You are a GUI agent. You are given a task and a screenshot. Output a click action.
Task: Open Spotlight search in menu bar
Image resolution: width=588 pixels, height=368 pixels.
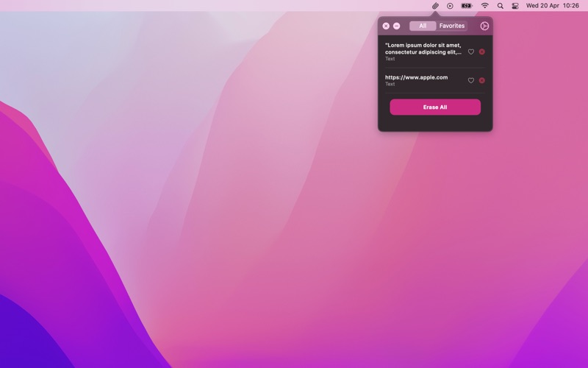501,6
